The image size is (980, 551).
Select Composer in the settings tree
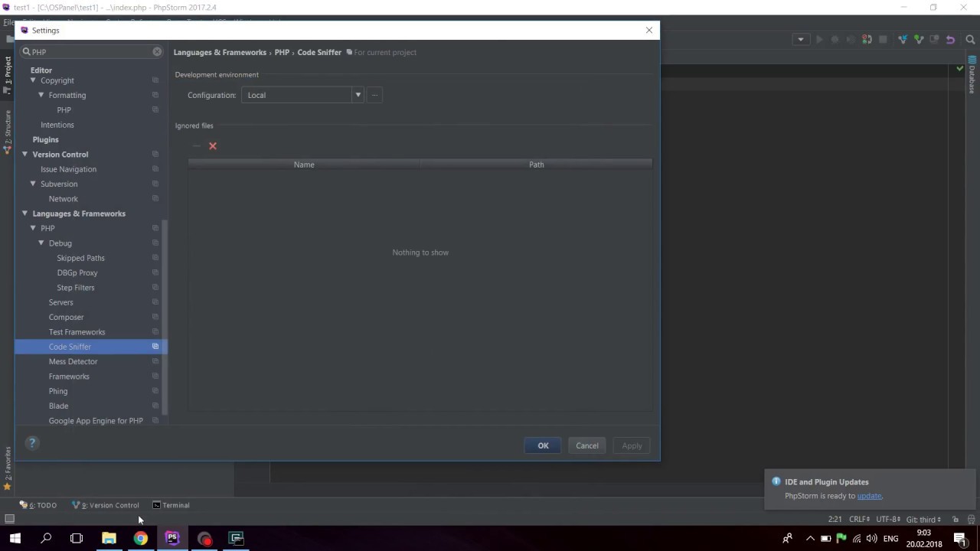[x=66, y=317]
